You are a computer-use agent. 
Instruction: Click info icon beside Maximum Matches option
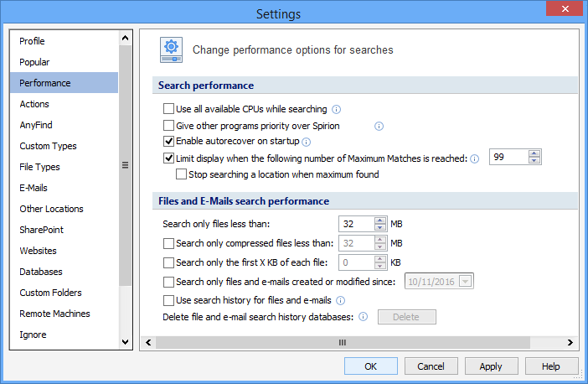(x=475, y=158)
